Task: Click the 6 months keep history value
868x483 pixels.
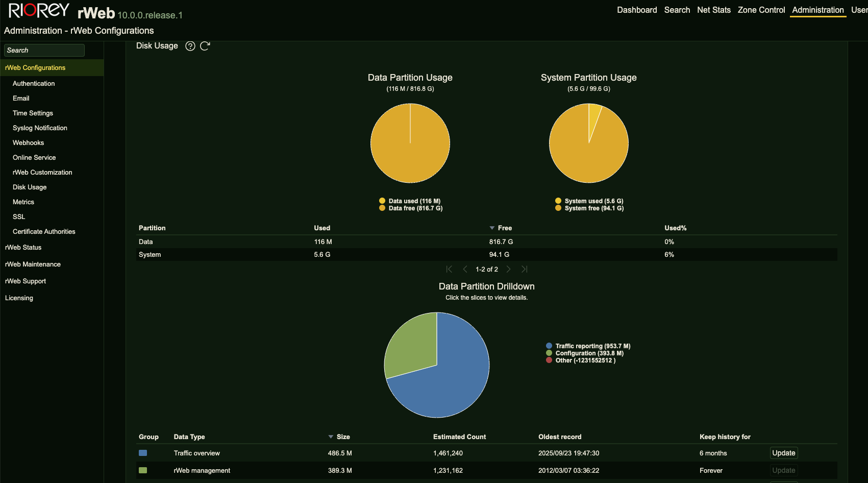Action: (713, 453)
